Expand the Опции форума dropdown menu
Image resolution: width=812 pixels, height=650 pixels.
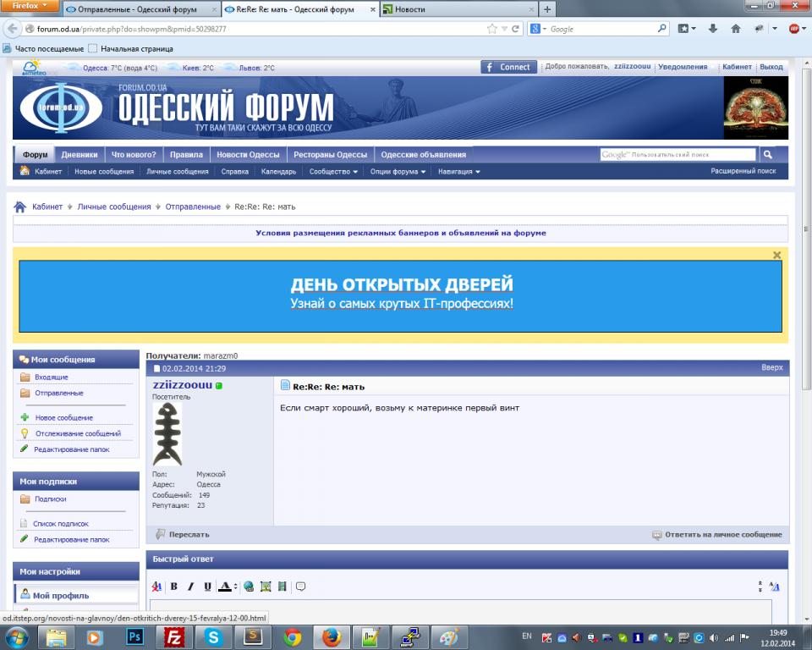pos(397,171)
